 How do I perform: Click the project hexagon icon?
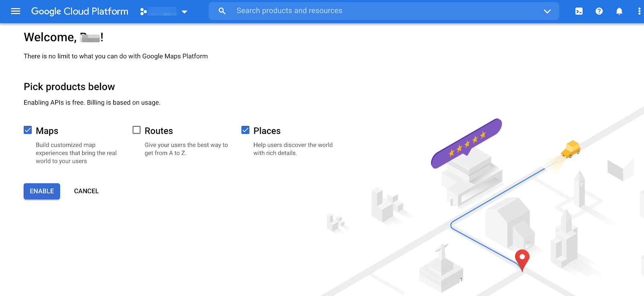coord(143,12)
